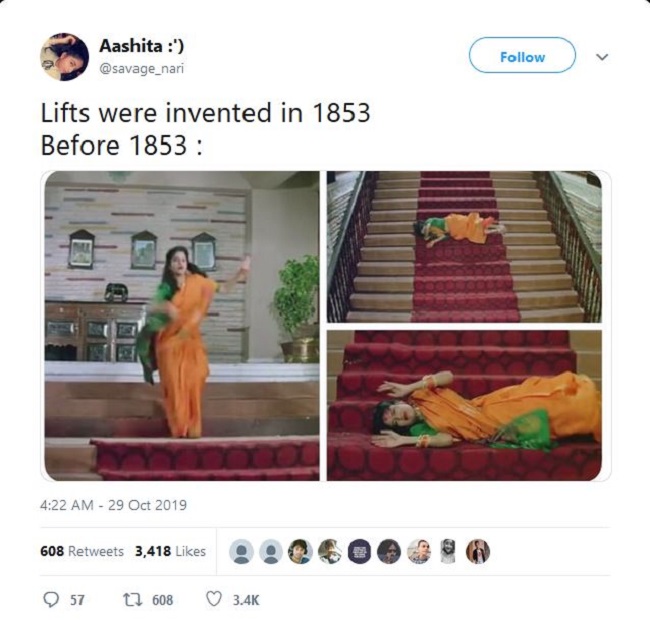Click the reply speech bubble icon
This screenshot has width=650, height=630.
[x=51, y=600]
